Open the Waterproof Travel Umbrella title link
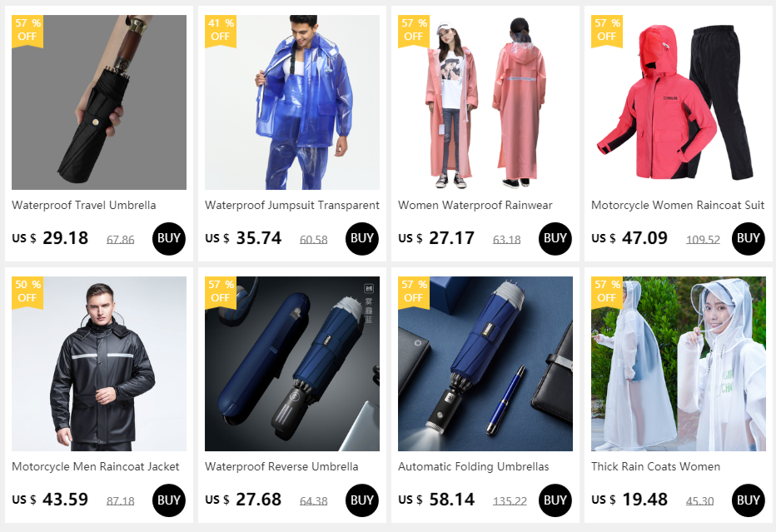The height and width of the screenshot is (532, 776). (83, 206)
